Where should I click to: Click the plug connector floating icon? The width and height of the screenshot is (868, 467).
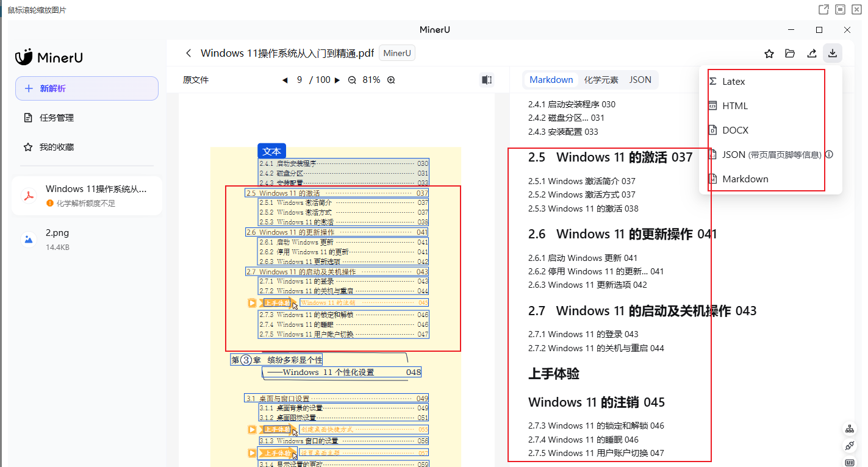tap(850, 446)
